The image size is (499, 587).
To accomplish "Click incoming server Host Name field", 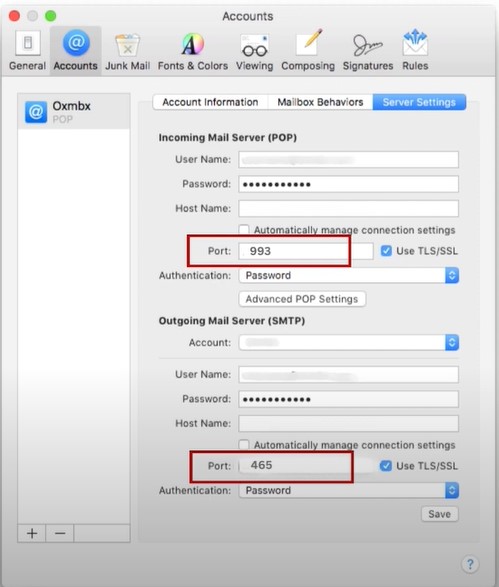I will 349,209.
